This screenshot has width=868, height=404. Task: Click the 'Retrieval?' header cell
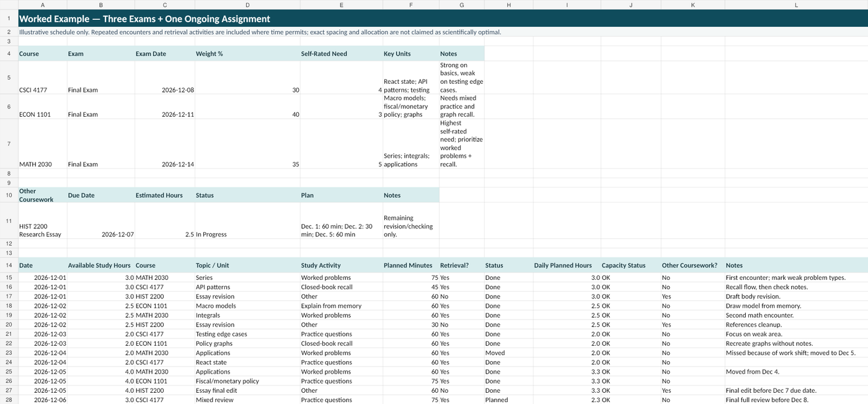(461, 266)
